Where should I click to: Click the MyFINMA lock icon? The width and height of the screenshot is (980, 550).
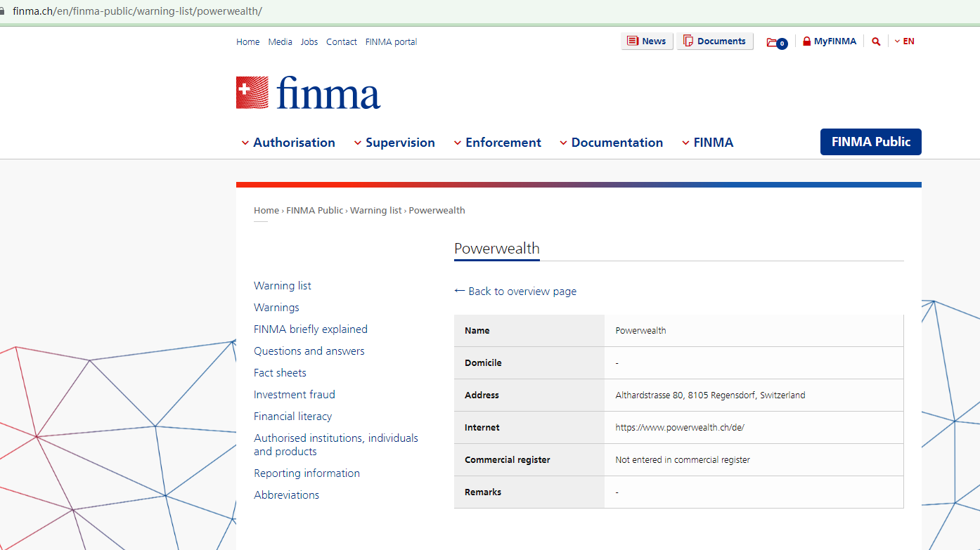pos(807,41)
